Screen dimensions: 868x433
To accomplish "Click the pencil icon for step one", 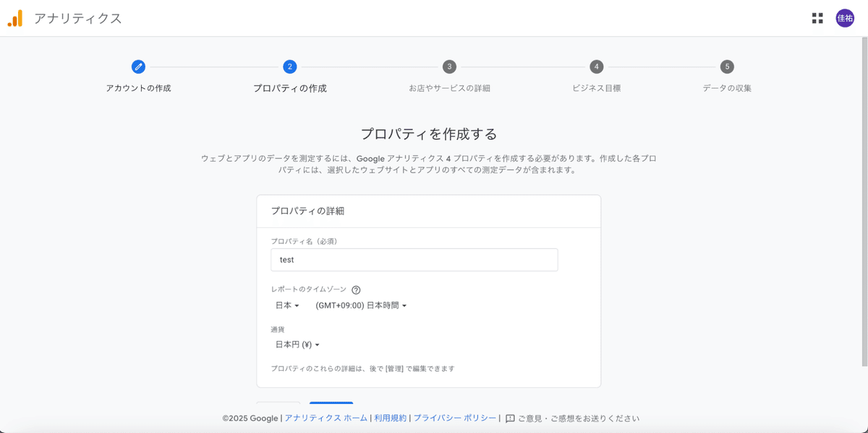I will tap(138, 67).
